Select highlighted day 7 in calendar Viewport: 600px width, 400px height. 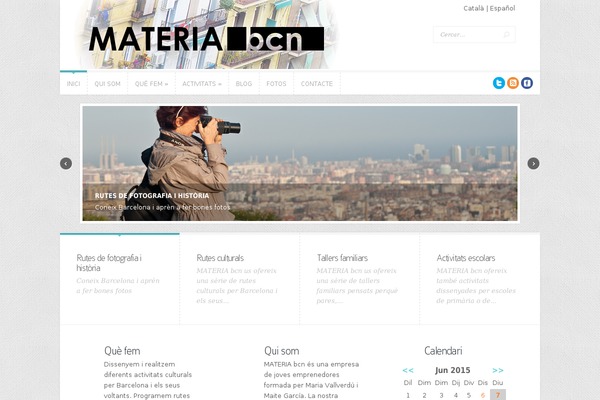tap(498, 395)
